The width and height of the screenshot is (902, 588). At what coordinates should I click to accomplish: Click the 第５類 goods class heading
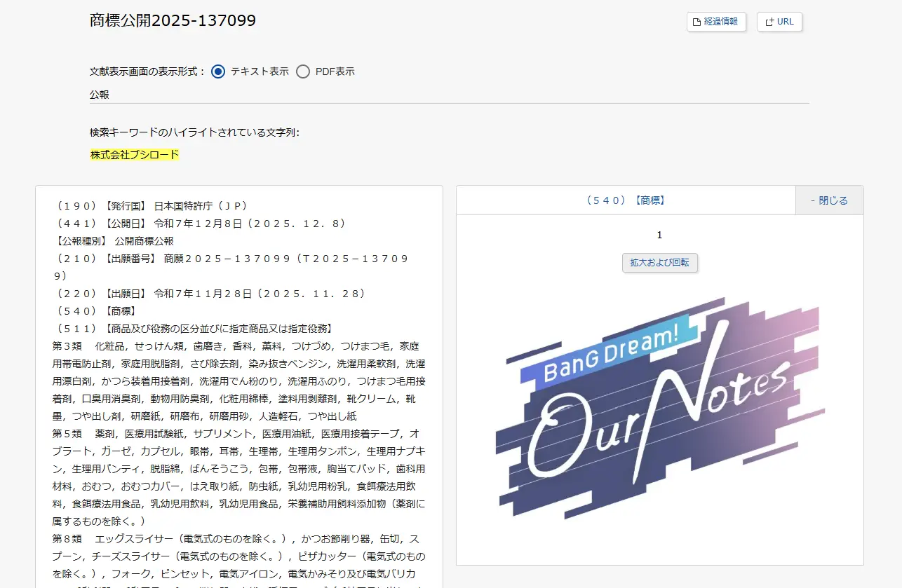click(x=68, y=434)
